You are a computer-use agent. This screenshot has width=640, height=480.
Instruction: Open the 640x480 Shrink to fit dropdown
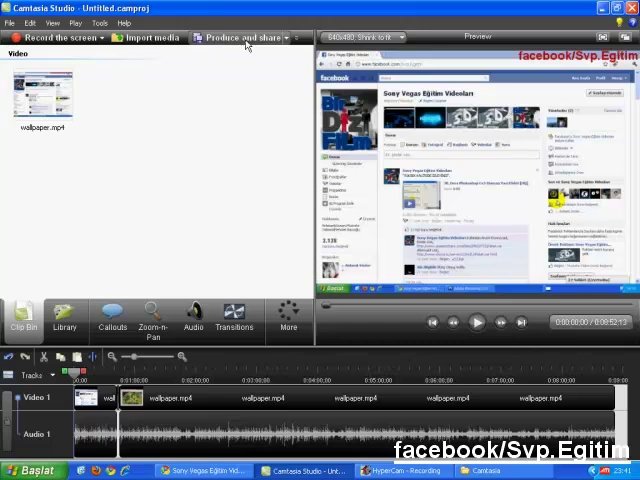[x=363, y=38]
